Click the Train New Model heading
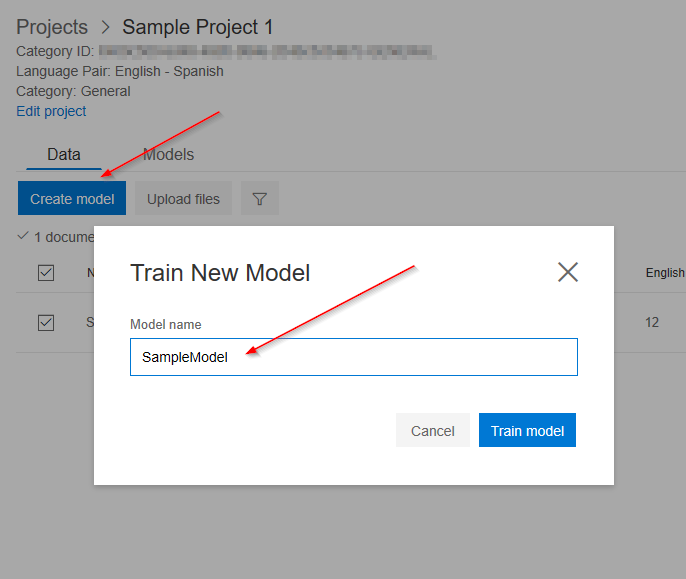 (220, 272)
